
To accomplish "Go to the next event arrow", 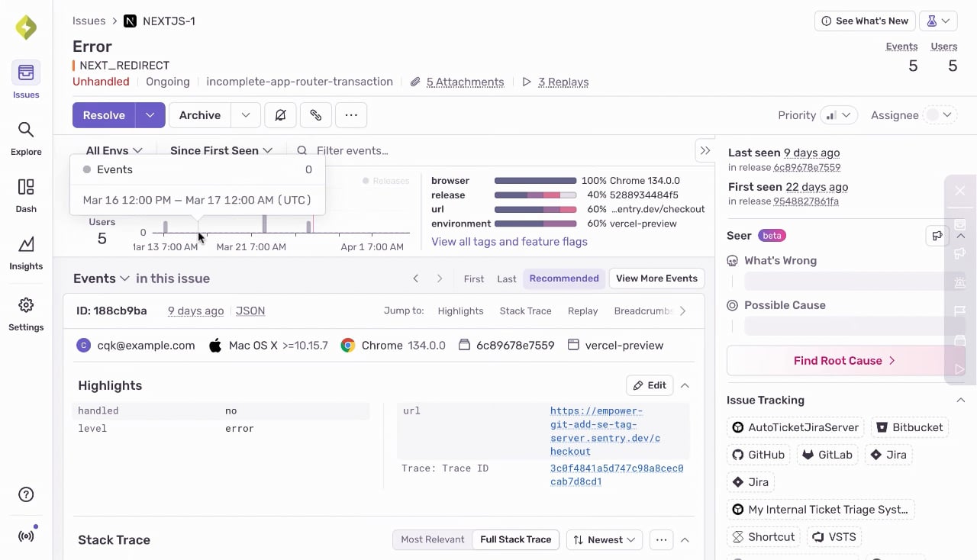I will coord(440,278).
